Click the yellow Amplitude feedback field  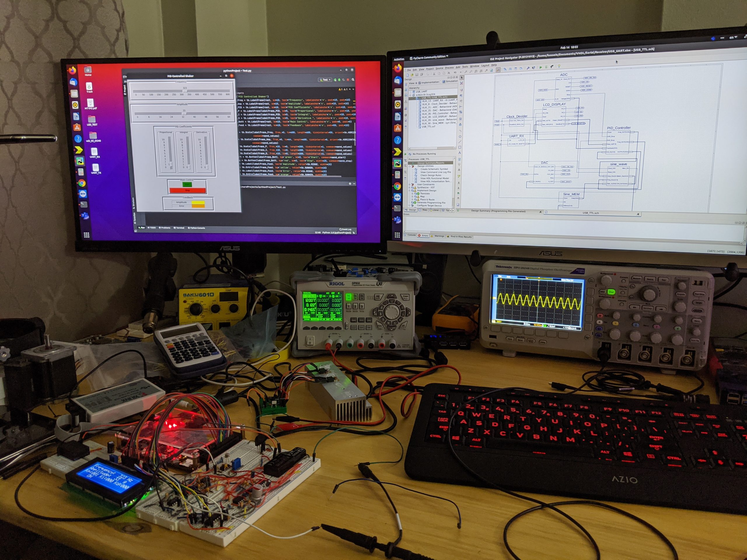point(198,202)
